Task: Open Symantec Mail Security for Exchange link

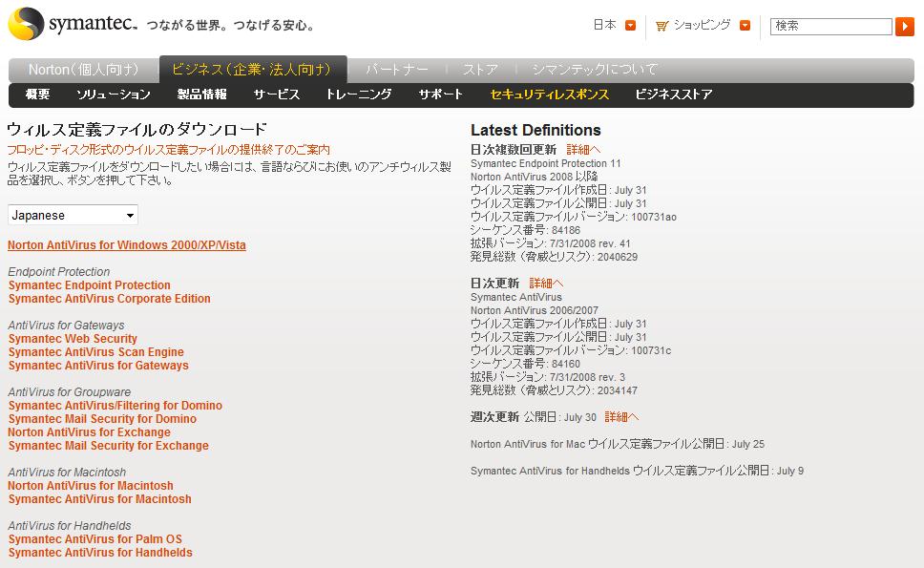Action: [x=109, y=446]
